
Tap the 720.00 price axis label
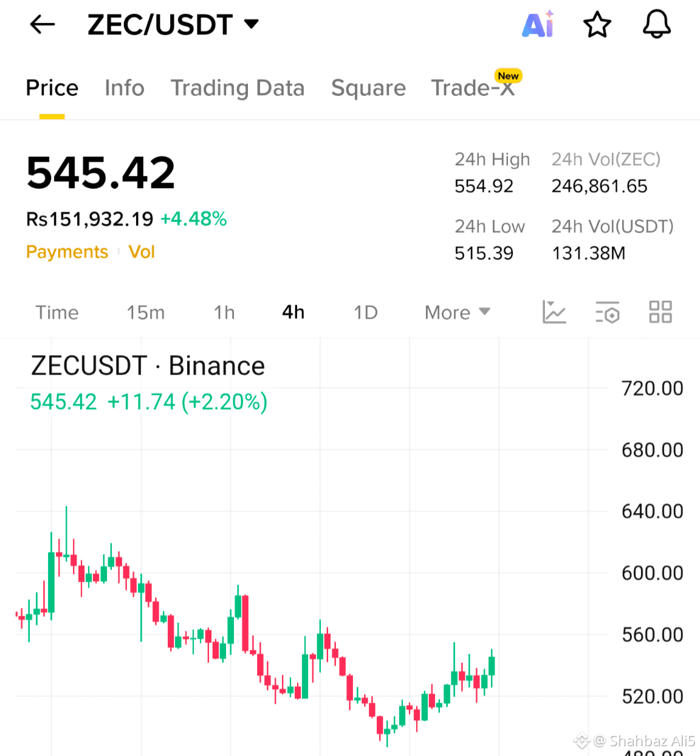[x=652, y=388]
